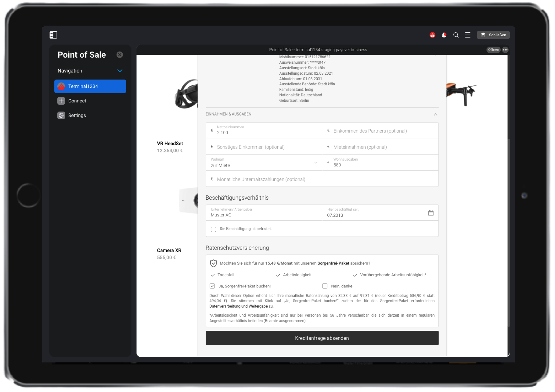
Task: Click the Todesfall coverage item
Action: tap(223, 275)
